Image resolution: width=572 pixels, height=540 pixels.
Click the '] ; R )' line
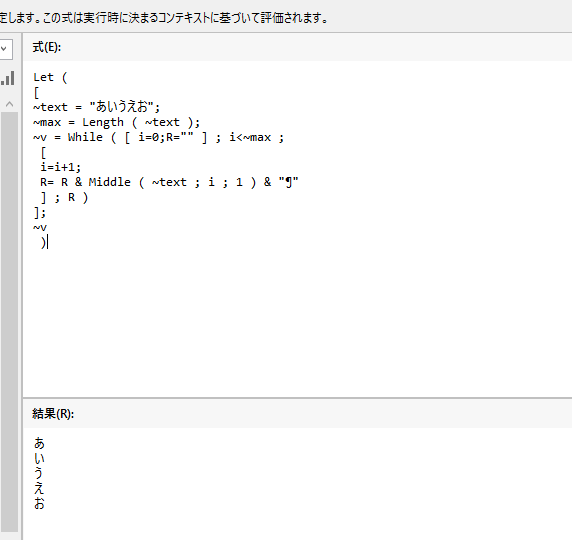tap(64, 198)
